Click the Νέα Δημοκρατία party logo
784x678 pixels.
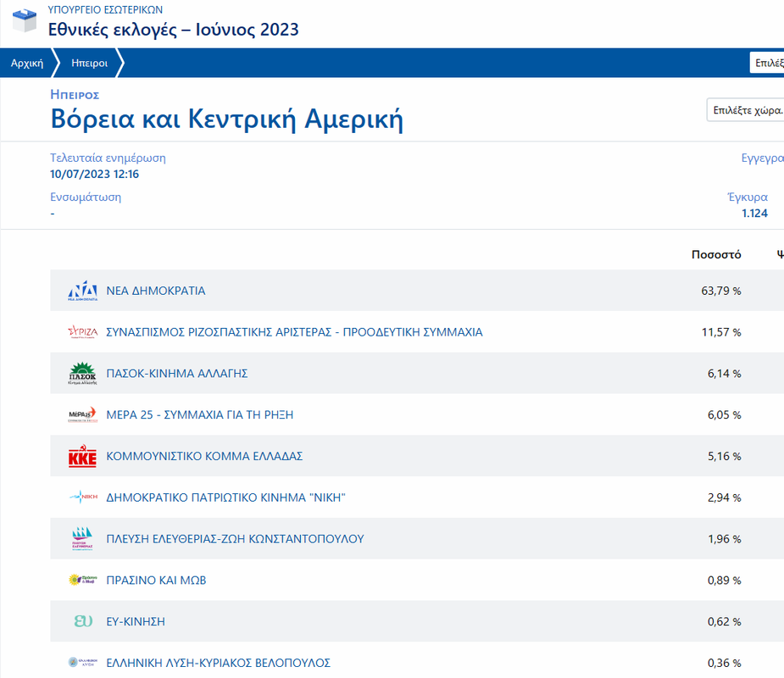pyautogui.click(x=82, y=291)
